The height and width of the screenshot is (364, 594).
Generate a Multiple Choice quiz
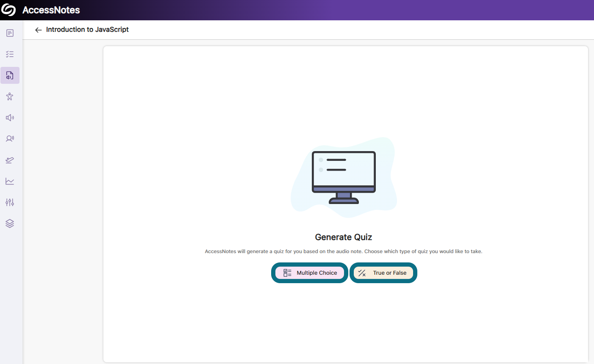pos(310,273)
